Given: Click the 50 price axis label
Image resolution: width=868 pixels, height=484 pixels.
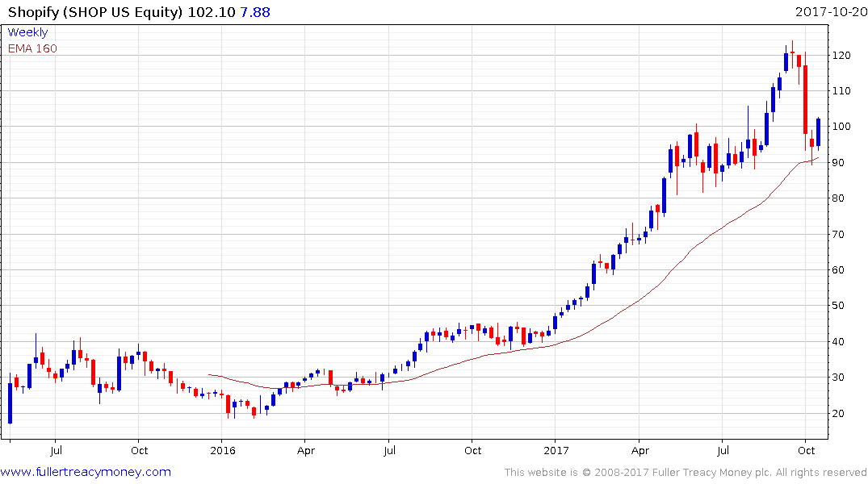Looking at the screenshot, I should click(x=838, y=306).
